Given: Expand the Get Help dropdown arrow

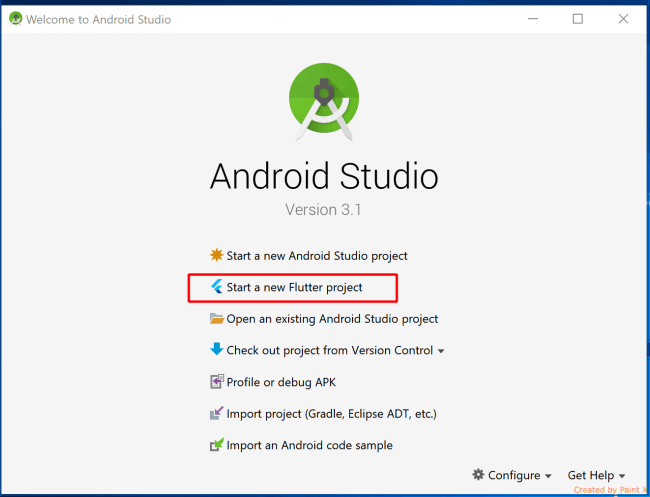Looking at the screenshot, I should click(622, 476).
